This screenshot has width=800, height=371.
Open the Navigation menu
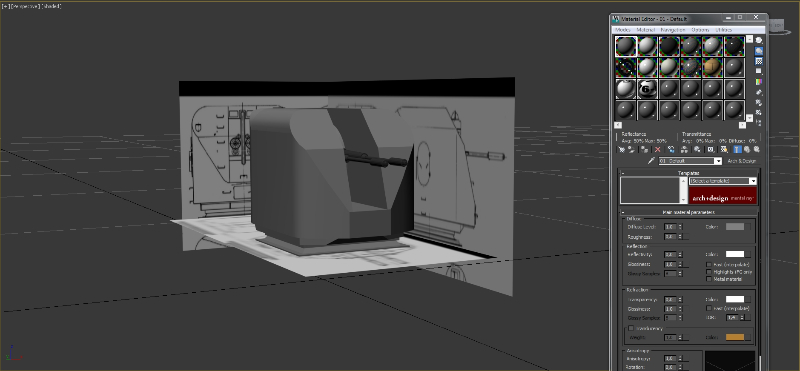point(672,30)
